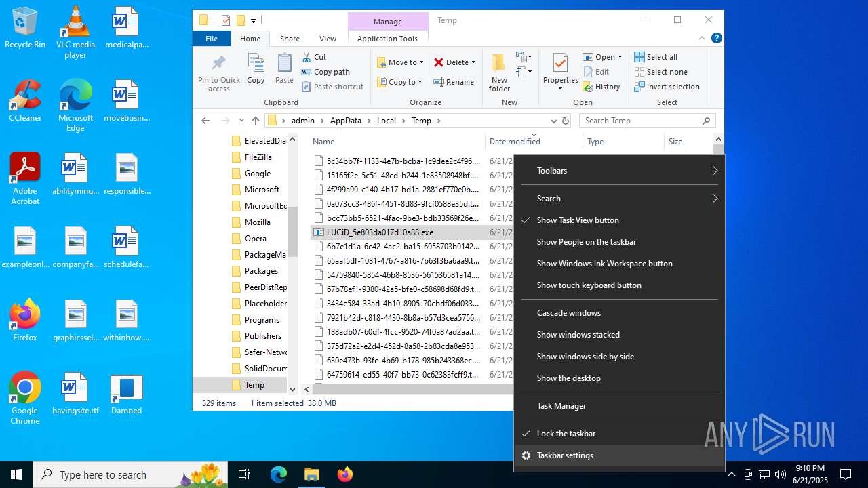
Task: Open the Explorer help question mark icon
Action: pyautogui.click(x=716, y=39)
